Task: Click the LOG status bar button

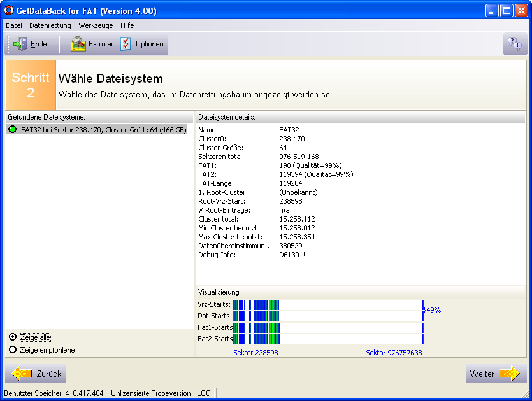Action: (x=204, y=393)
